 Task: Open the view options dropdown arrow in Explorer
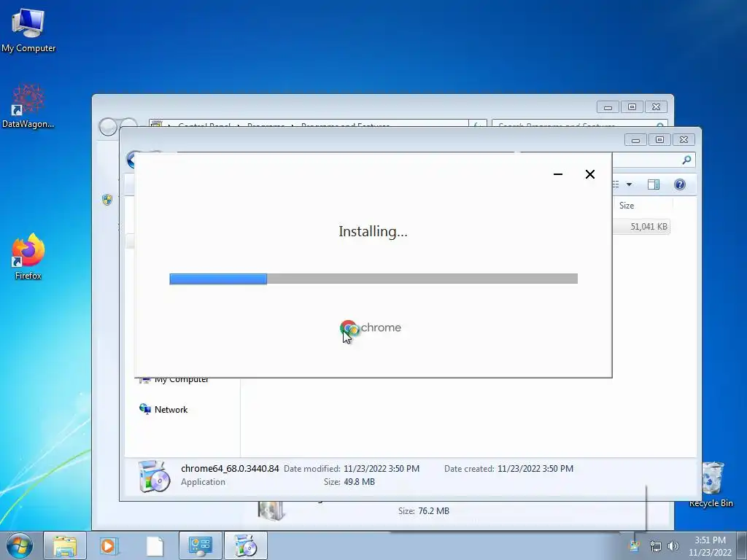[629, 184]
